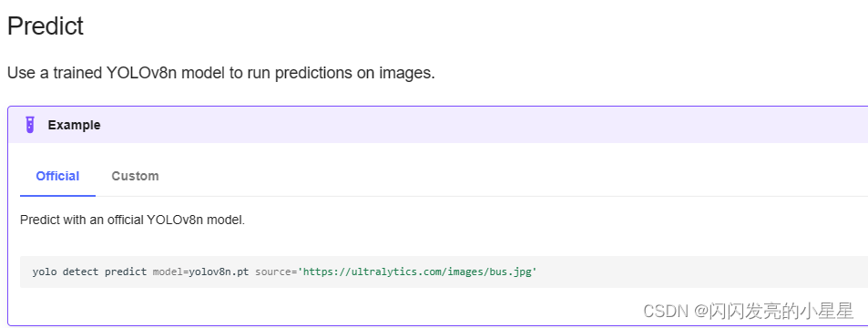Click the word predict in the code line

126,272
